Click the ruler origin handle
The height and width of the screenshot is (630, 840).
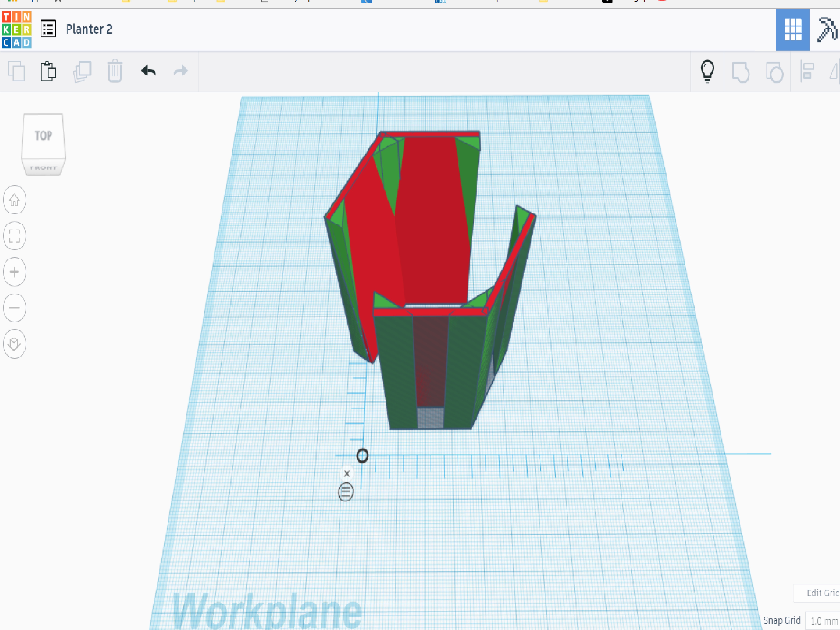click(x=362, y=456)
